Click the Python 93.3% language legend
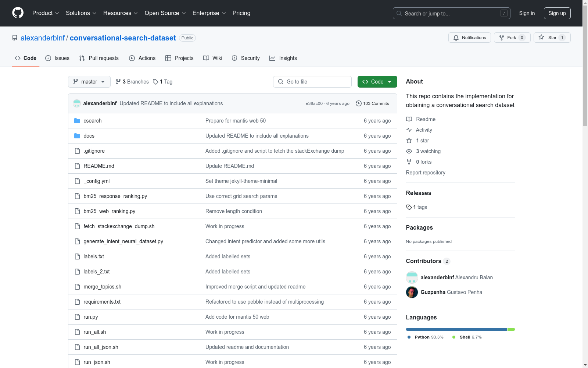Image resolution: width=588 pixels, height=368 pixels. (426, 337)
